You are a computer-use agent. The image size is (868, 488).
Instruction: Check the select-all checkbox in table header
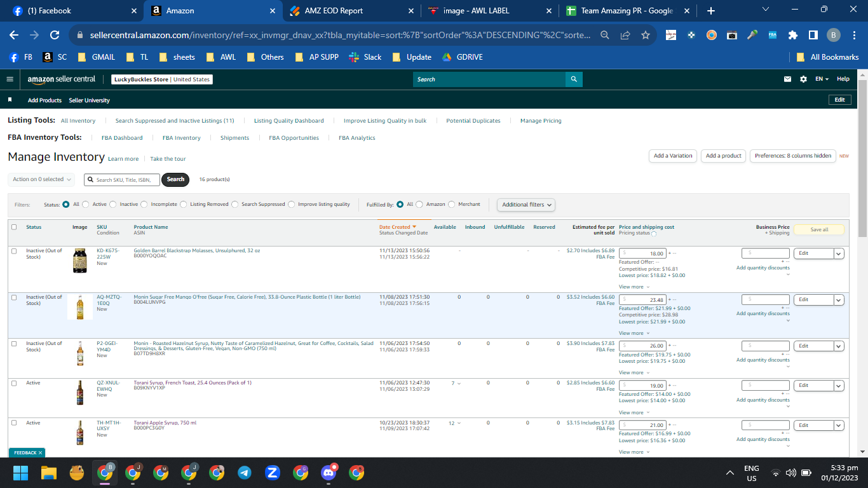click(14, 227)
